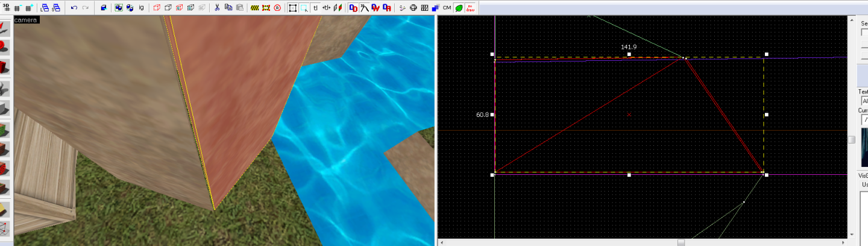The image size is (868, 246).
Task: Click the red wireframe vertex tool
Action: pyautogui.click(x=4, y=228)
